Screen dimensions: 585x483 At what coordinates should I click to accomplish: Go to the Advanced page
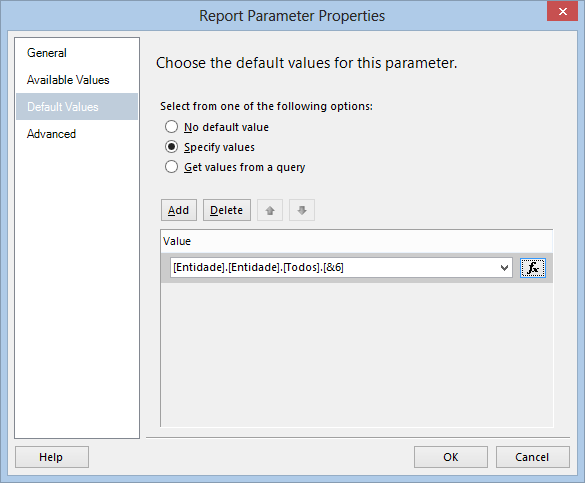coord(51,134)
